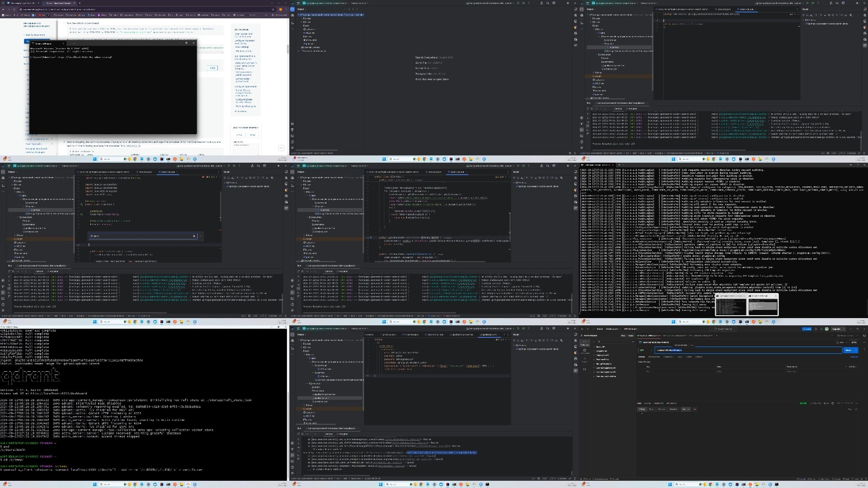Collapse the controller package in the application.yml IntelliJ project tree
868x488 pixels.
tap(312, 365)
